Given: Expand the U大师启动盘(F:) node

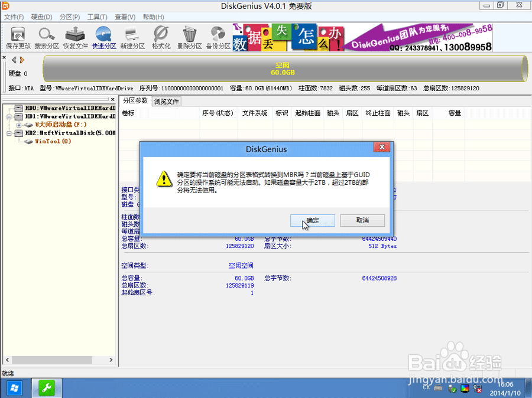Looking at the screenshot, I should pyautogui.click(x=19, y=125).
